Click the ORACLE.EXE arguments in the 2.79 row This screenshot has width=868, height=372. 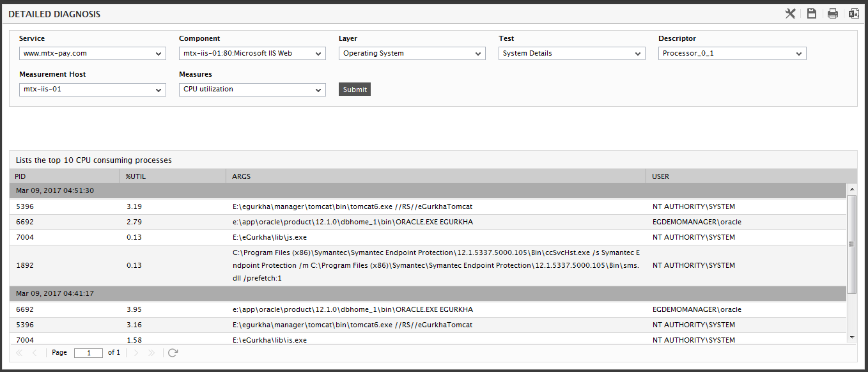[x=353, y=222]
